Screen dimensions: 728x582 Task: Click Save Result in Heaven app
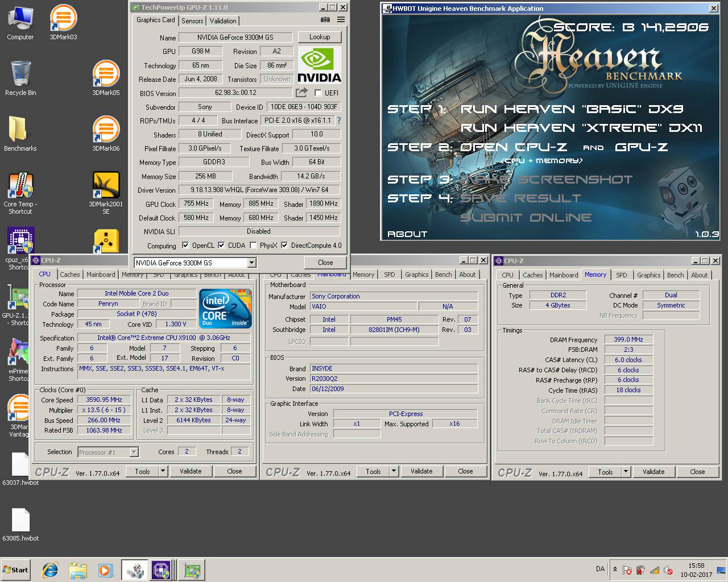520,198
